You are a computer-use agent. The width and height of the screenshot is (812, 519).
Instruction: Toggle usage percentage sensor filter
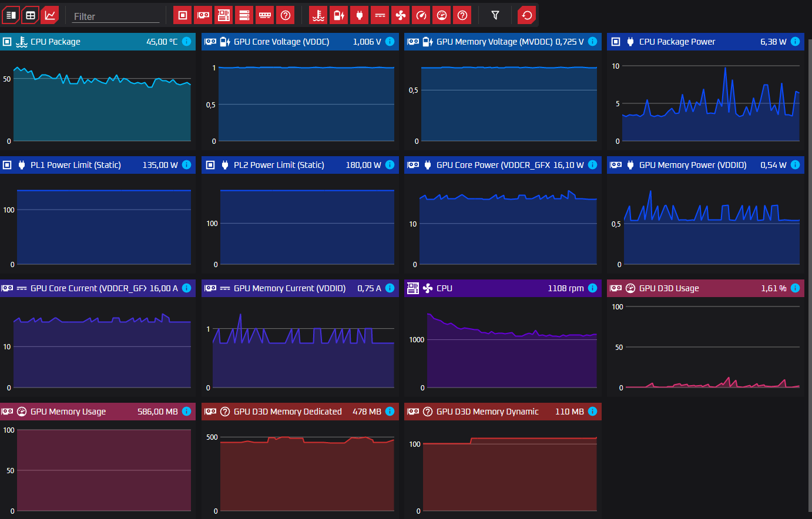click(x=442, y=15)
